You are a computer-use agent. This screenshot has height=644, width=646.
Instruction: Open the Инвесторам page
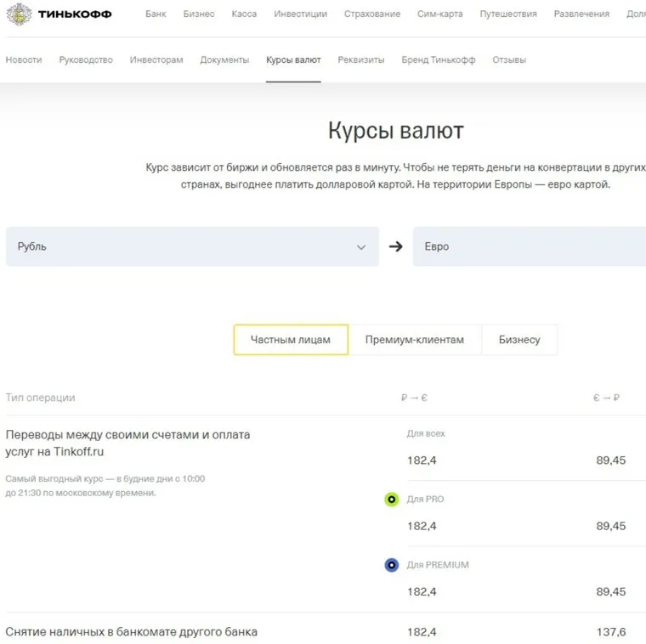156,60
